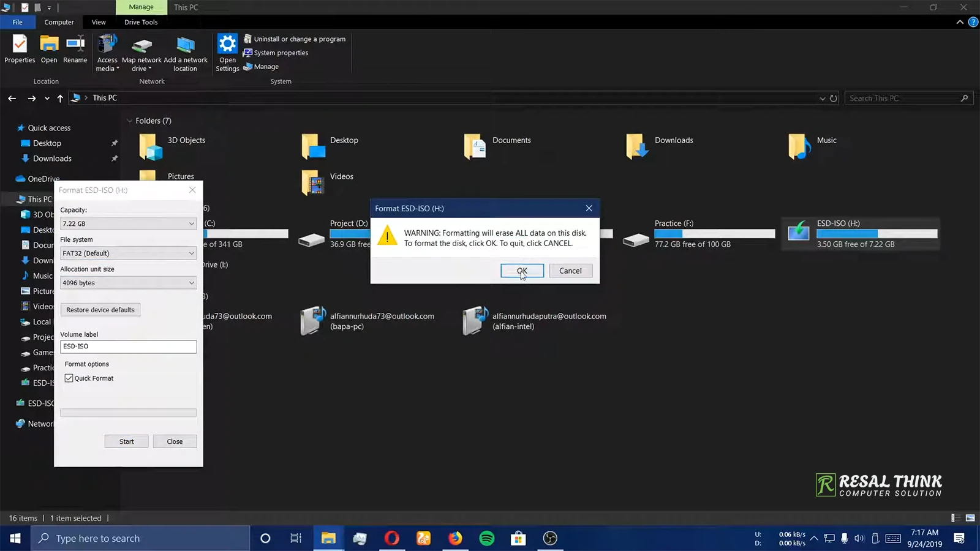Click the taskbar search box
The width and height of the screenshot is (980, 551).
tap(140, 538)
